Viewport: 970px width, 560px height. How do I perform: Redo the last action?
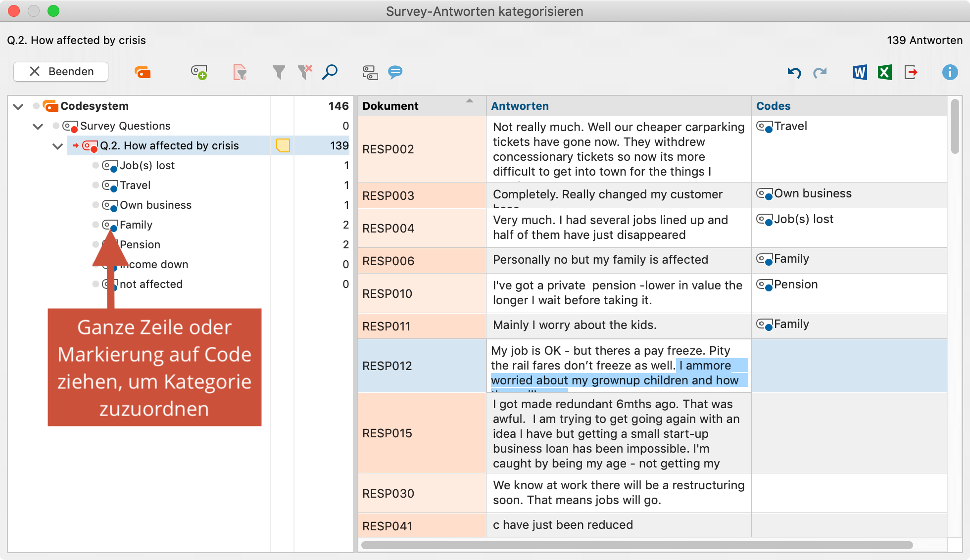820,73
